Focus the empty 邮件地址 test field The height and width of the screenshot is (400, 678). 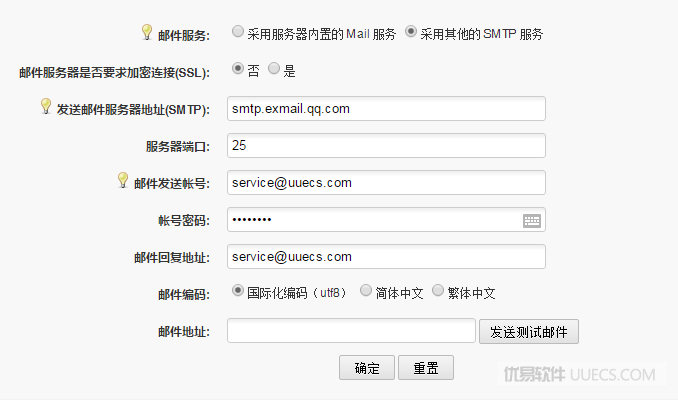[351, 331]
